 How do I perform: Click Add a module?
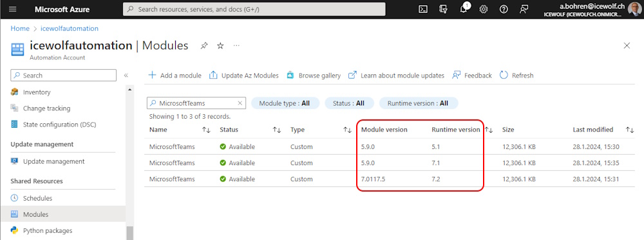tap(175, 75)
